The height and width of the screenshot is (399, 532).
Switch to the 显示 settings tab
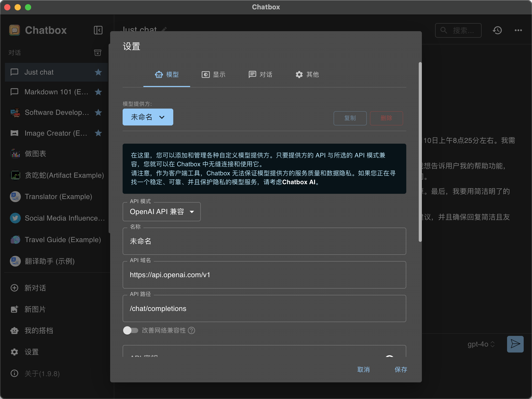pos(214,75)
